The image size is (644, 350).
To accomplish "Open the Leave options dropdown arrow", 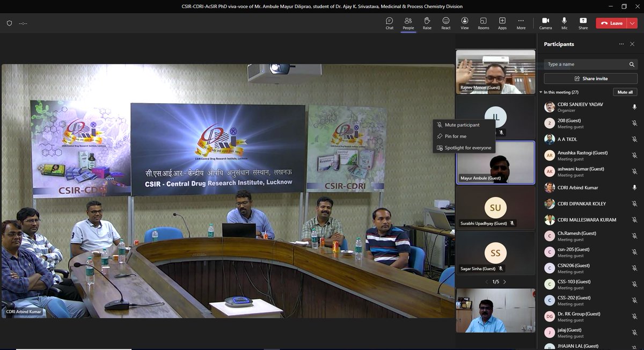I will (x=632, y=23).
